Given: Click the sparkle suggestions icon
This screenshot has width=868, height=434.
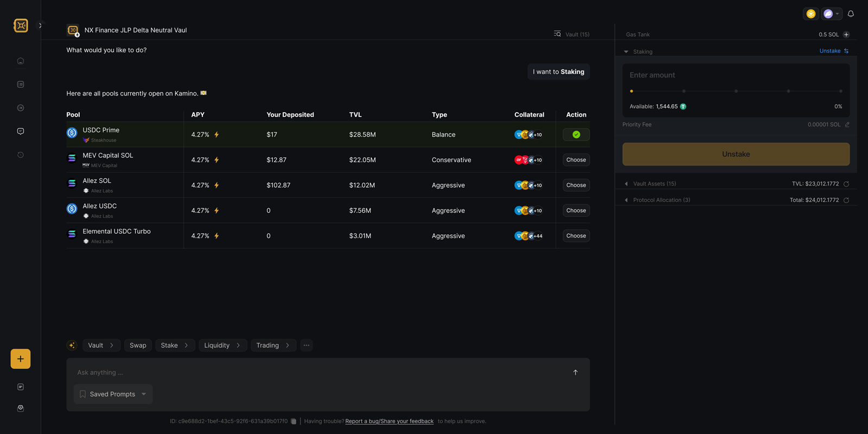Looking at the screenshot, I should click(72, 346).
